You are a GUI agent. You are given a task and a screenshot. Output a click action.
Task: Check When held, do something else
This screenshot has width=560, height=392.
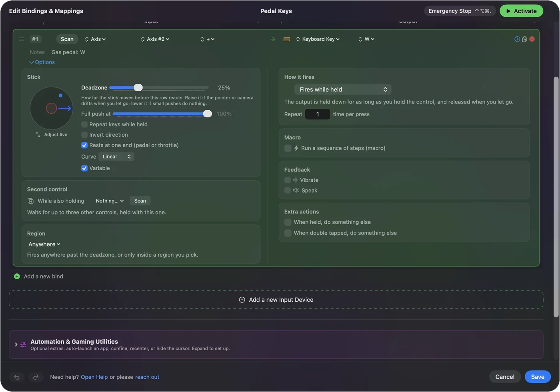tap(288, 222)
